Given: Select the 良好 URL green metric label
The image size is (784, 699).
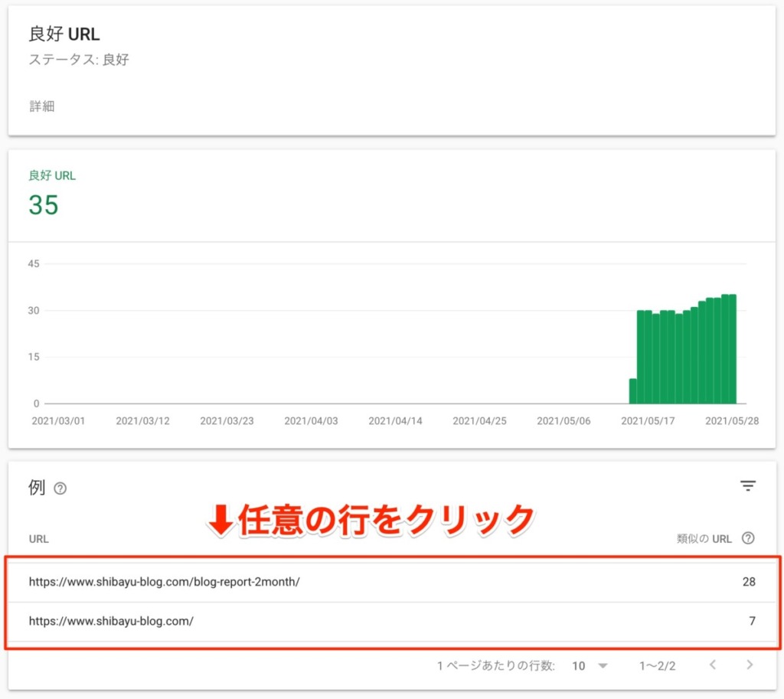Looking at the screenshot, I should tap(52, 175).
